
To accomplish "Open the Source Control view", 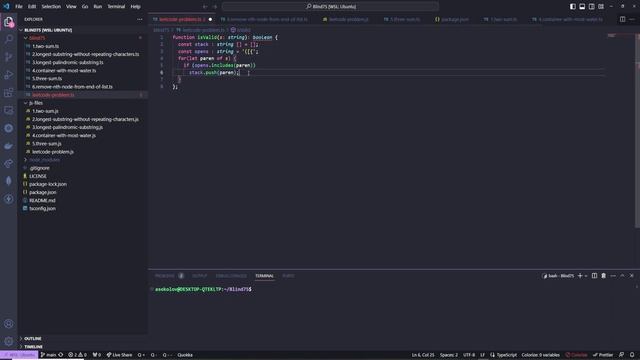I will [x=9, y=57].
